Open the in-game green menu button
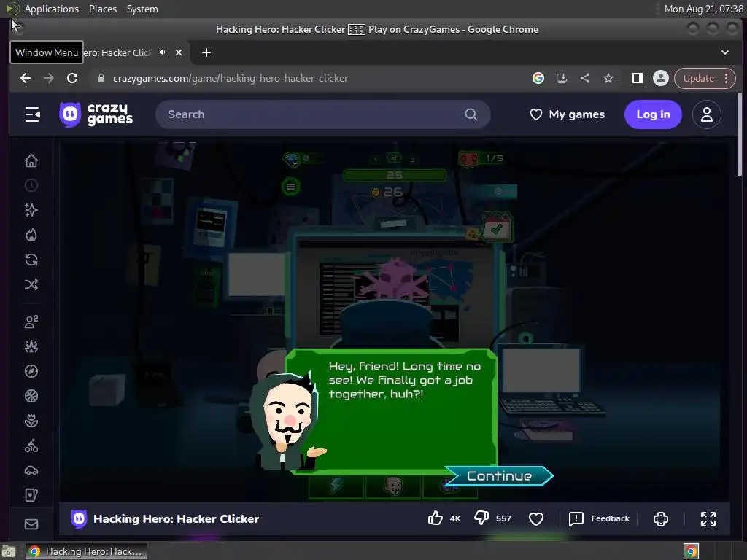Image resolution: width=747 pixels, height=560 pixels. click(x=290, y=187)
